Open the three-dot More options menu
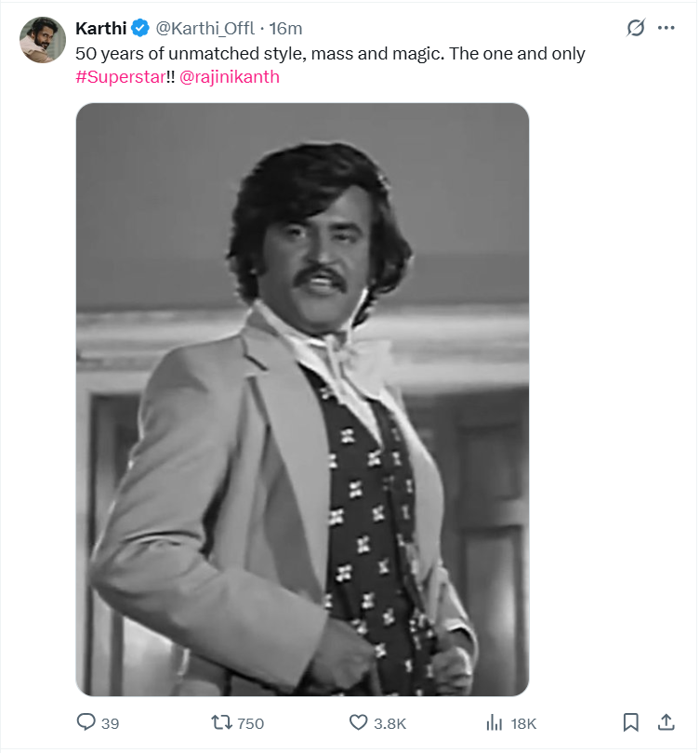Screen dimensions: 700x753 tap(667, 28)
